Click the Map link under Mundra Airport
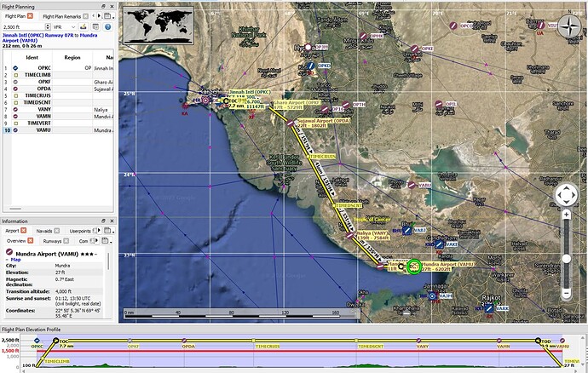588x373 pixels. [15, 260]
